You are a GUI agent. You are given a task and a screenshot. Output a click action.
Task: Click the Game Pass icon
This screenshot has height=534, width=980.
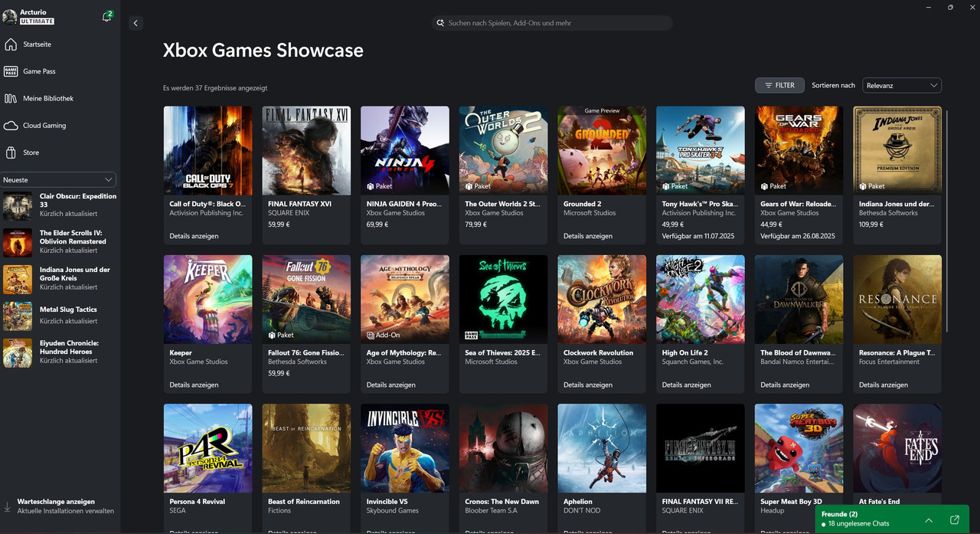coord(11,71)
